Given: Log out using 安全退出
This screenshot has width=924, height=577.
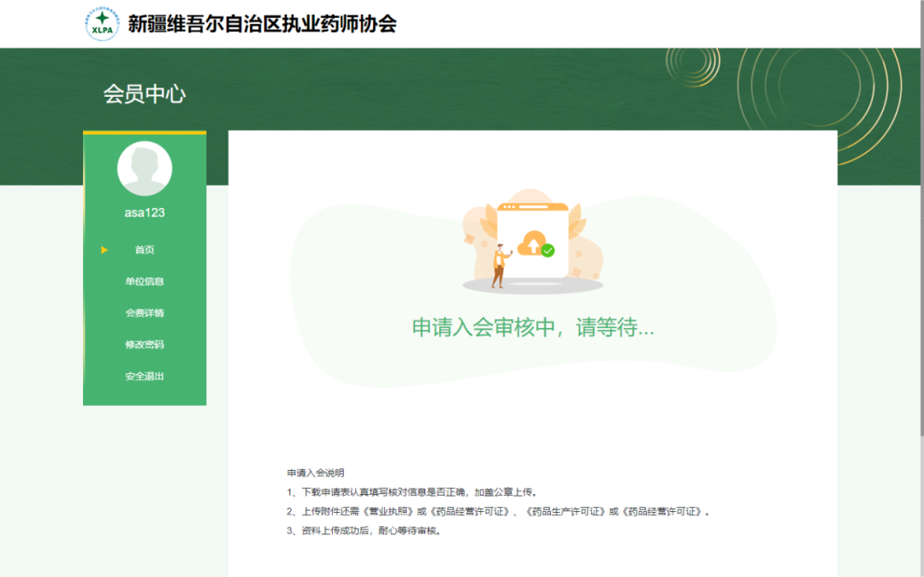Looking at the screenshot, I should click(145, 377).
